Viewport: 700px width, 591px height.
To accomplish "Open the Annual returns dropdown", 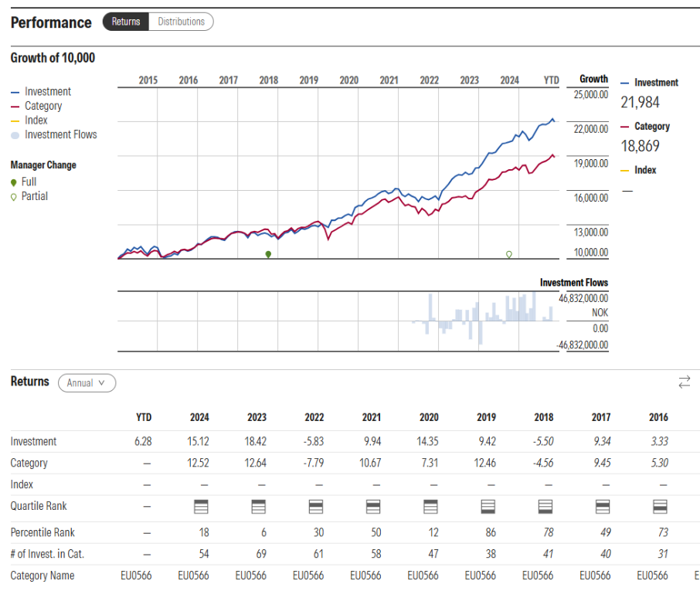I will (87, 382).
